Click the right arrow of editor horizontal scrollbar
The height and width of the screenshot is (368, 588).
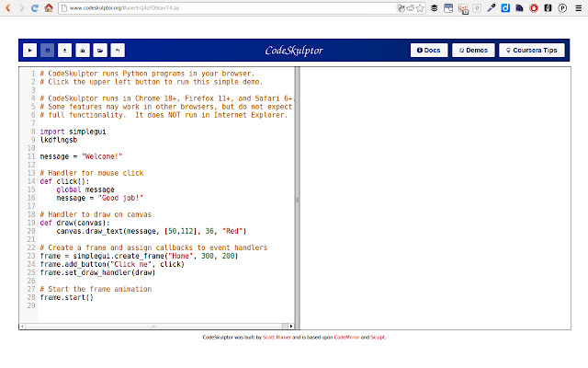pos(291,327)
